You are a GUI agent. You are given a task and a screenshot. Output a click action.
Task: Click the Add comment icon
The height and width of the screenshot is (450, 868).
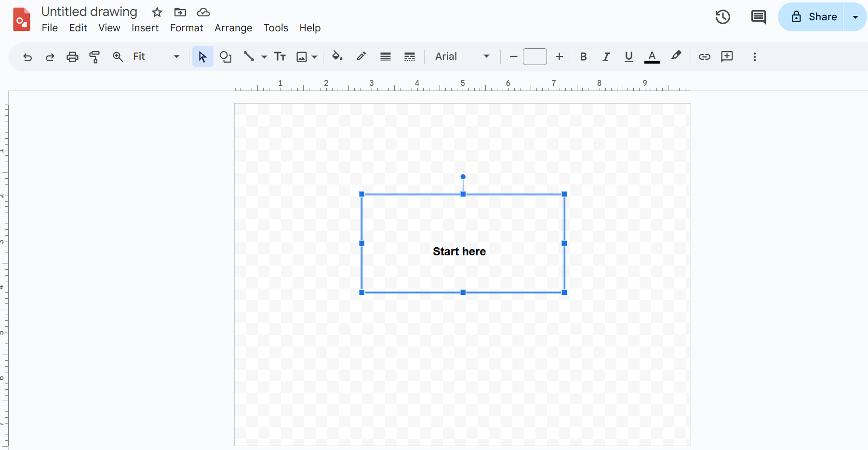(727, 56)
